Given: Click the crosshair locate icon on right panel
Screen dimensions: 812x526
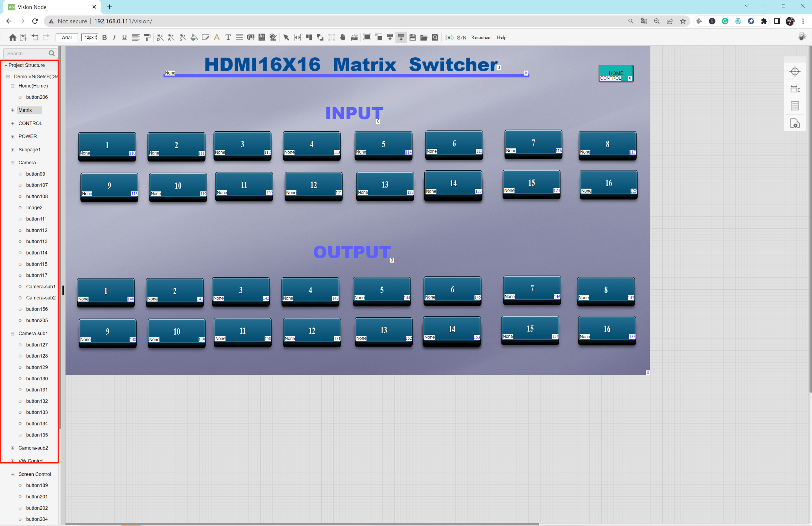Looking at the screenshot, I should (x=795, y=72).
